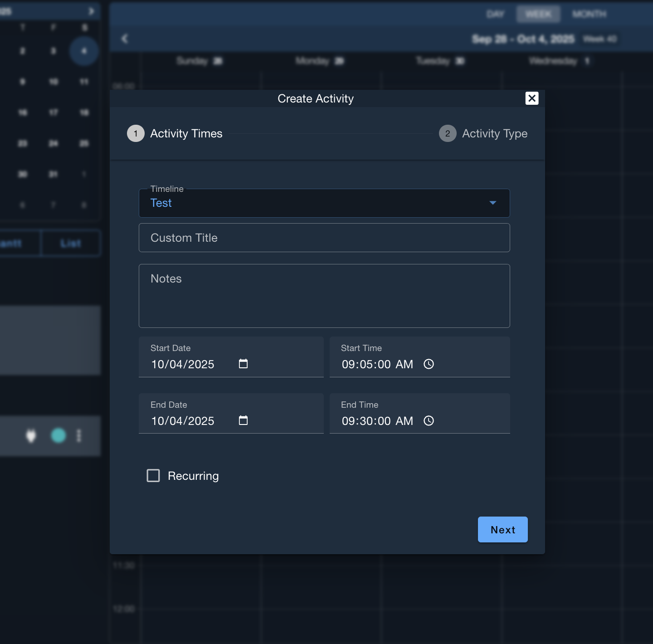Click the Custom Title input field

click(x=324, y=238)
